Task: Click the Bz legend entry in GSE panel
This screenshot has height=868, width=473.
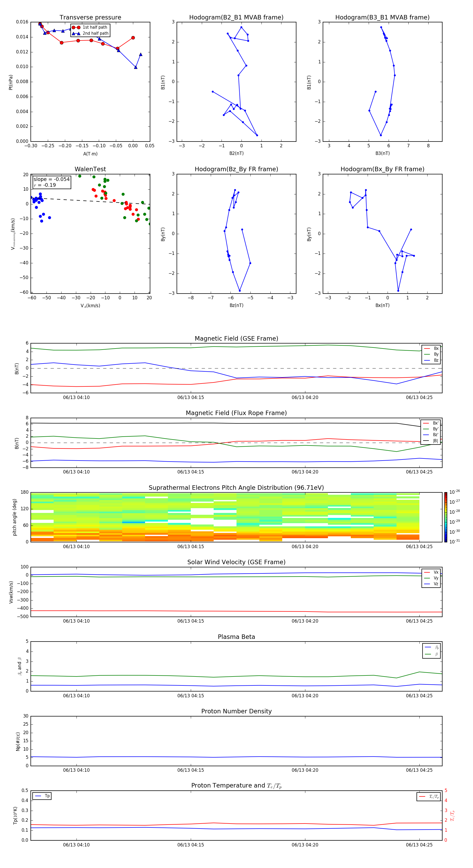Action: point(431,360)
